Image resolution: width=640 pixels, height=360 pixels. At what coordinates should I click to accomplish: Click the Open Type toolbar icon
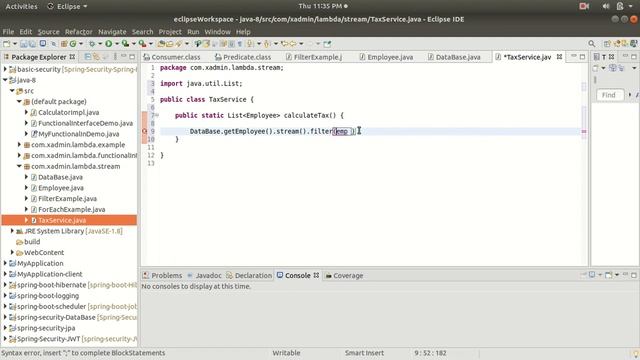tap(161, 44)
